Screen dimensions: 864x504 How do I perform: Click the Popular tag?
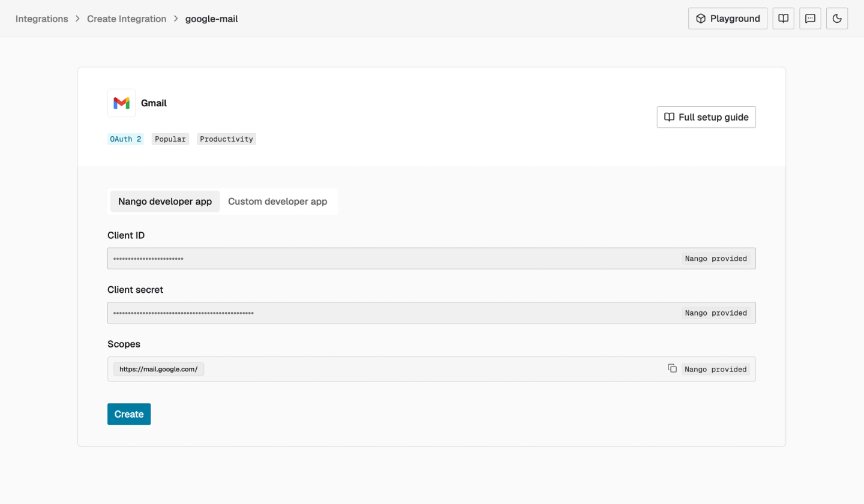[170, 139]
